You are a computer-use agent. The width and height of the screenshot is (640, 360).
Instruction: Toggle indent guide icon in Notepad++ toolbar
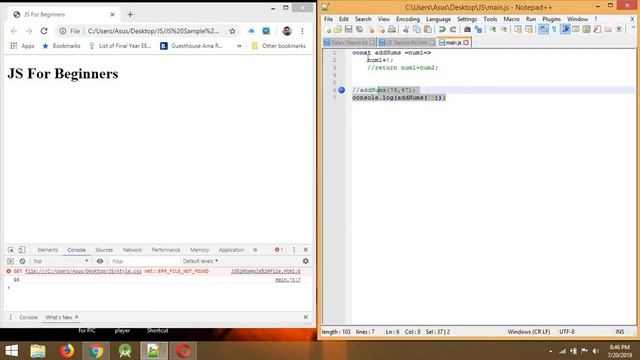tap(566, 29)
